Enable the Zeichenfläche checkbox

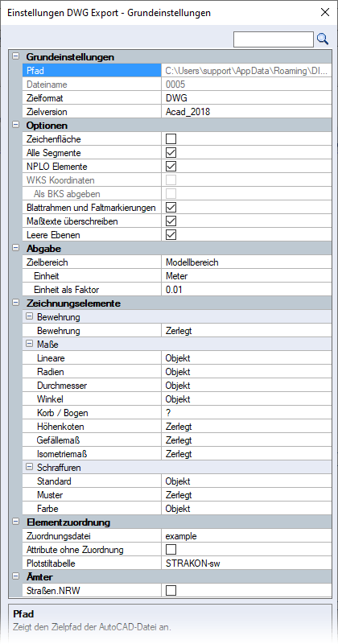click(171, 139)
